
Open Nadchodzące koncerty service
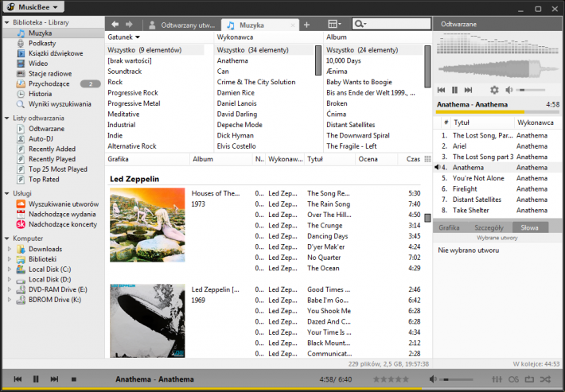(63, 224)
